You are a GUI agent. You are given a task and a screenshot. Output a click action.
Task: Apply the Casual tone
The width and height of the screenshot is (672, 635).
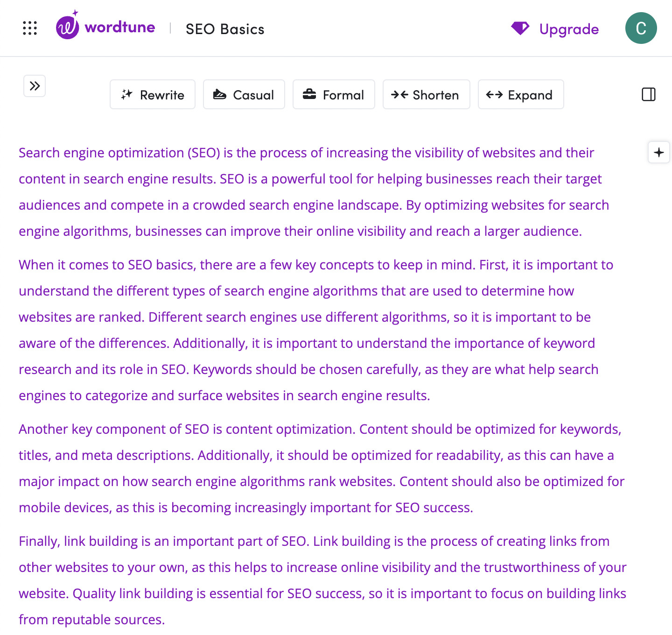[244, 95]
